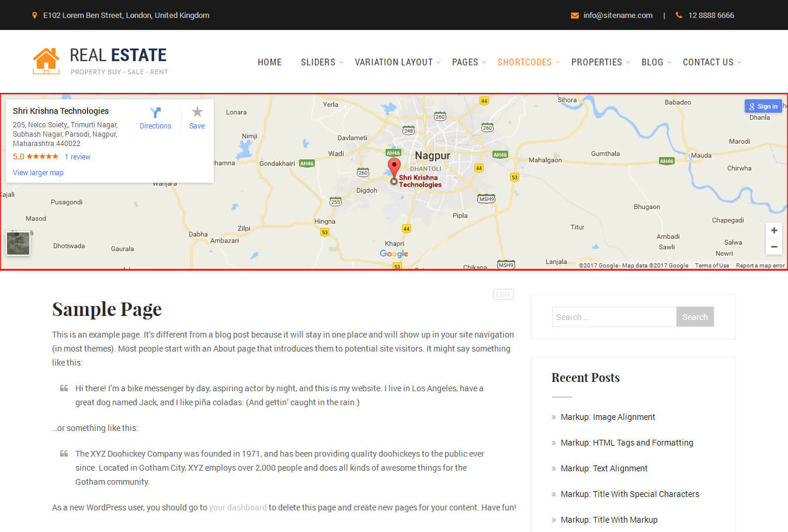Image resolution: width=788 pixels, height=532 pixels.
Task: Open Markup: Title With Markup post
Action: (609, 520)
